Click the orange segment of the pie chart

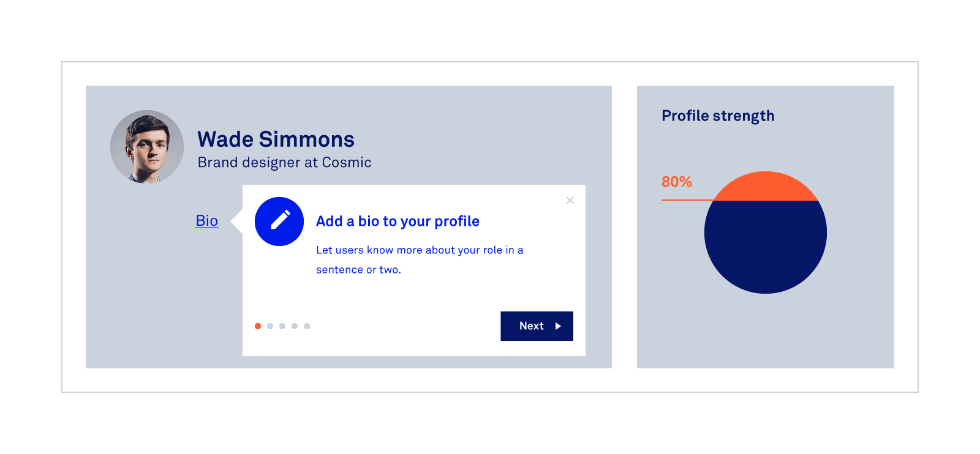point(766,187)
